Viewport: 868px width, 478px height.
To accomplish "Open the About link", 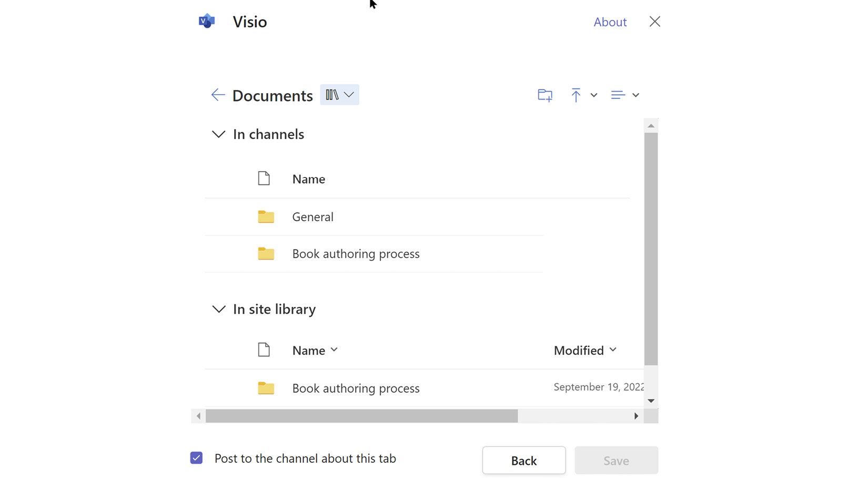I will coord(610,22).
